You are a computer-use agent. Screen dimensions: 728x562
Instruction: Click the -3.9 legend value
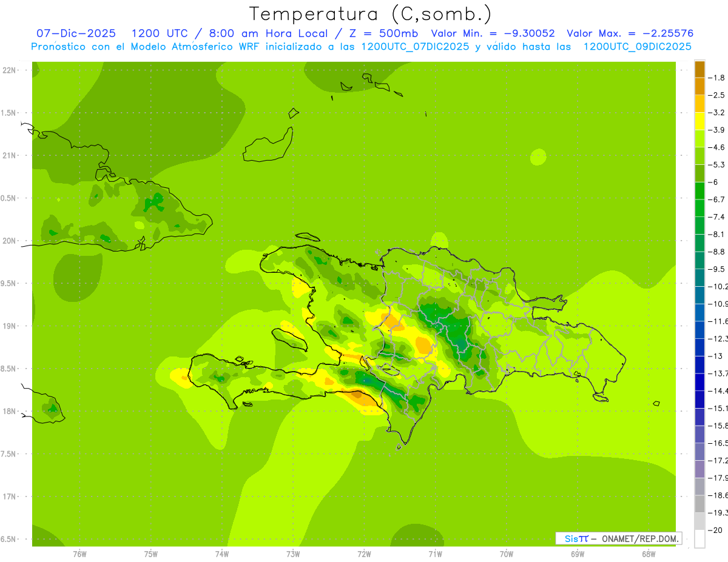(716, 130)
